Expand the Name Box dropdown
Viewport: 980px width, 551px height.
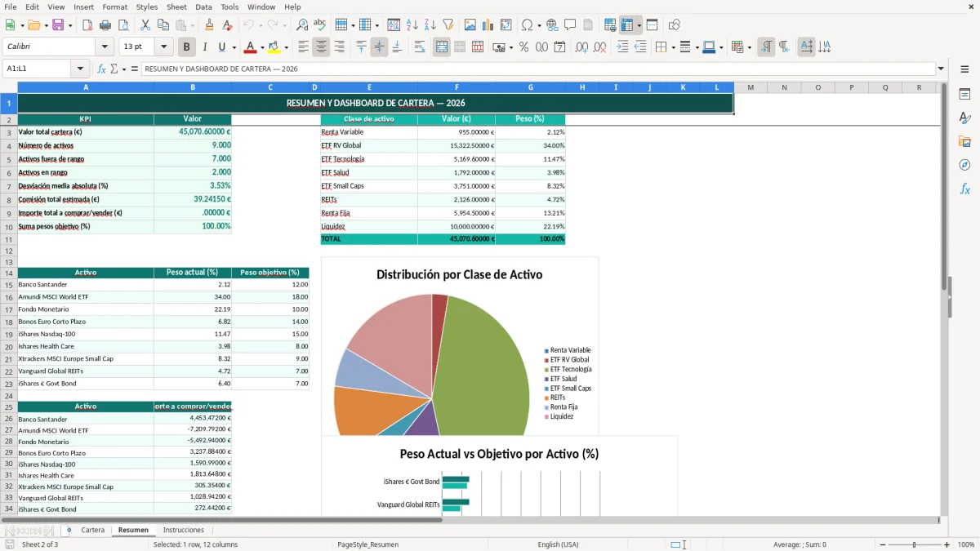(x=80, y=69)
